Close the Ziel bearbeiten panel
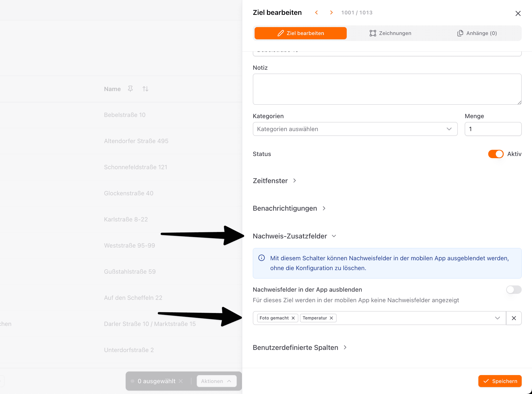Viewport: 532px width, 394px height. [x=518, y=13]
